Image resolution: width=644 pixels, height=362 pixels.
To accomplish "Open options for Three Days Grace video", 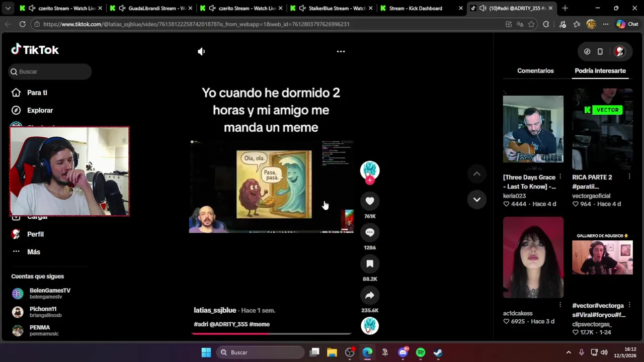I will click(560, 177).
